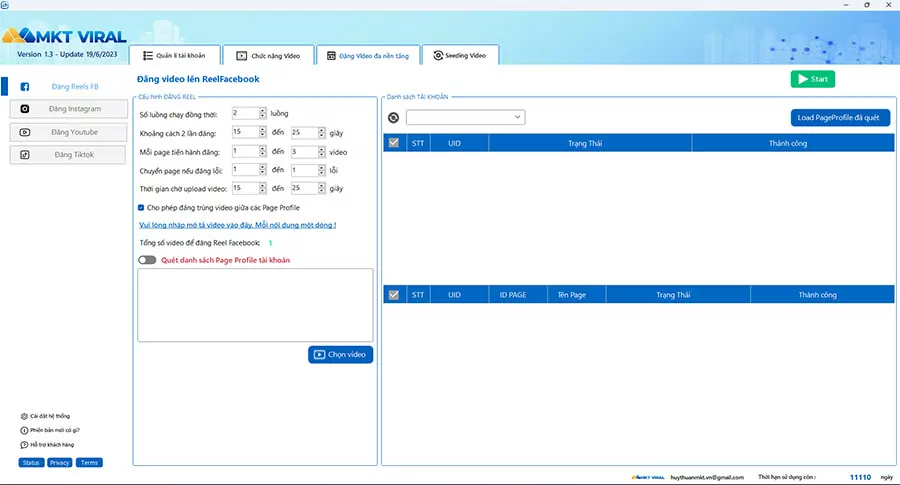
Task: Toggle Quét danh sách Page Profile switch
Action: coord(147,260)
